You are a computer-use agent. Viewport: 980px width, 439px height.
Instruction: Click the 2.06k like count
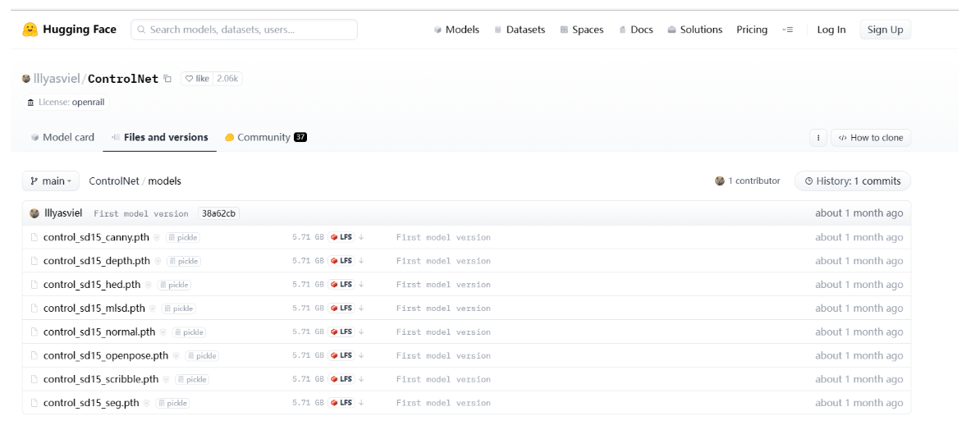(x=227, y=79)
